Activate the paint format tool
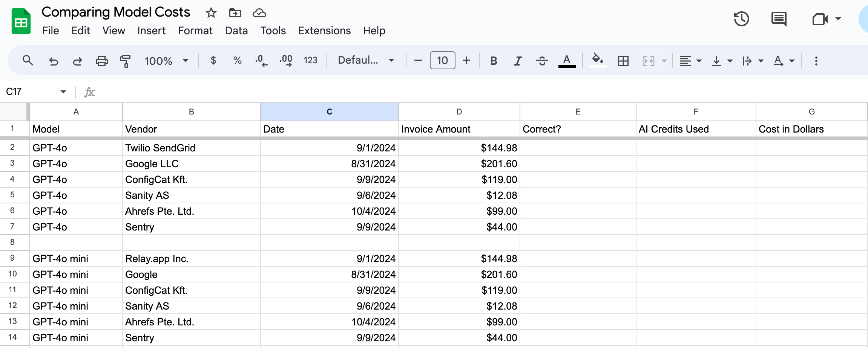The height and width of the screenshot is (348, 868). tap(125, 61)
